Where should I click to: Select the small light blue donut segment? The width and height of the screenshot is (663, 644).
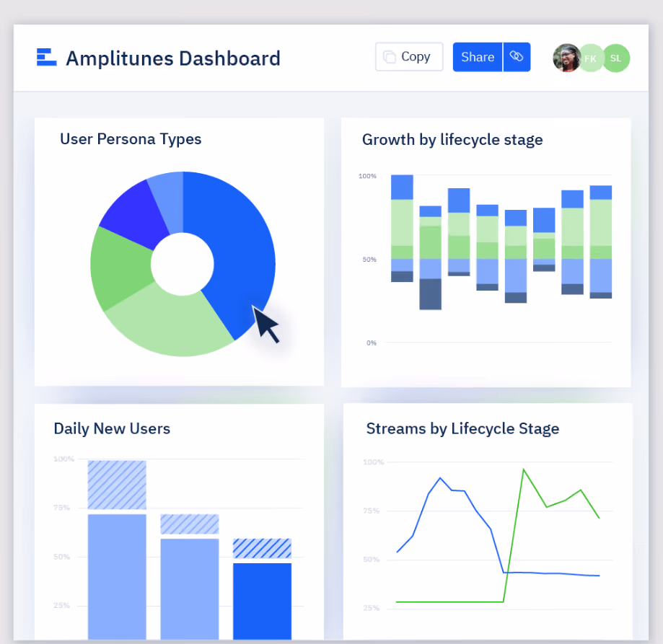[x=169, y=198]
